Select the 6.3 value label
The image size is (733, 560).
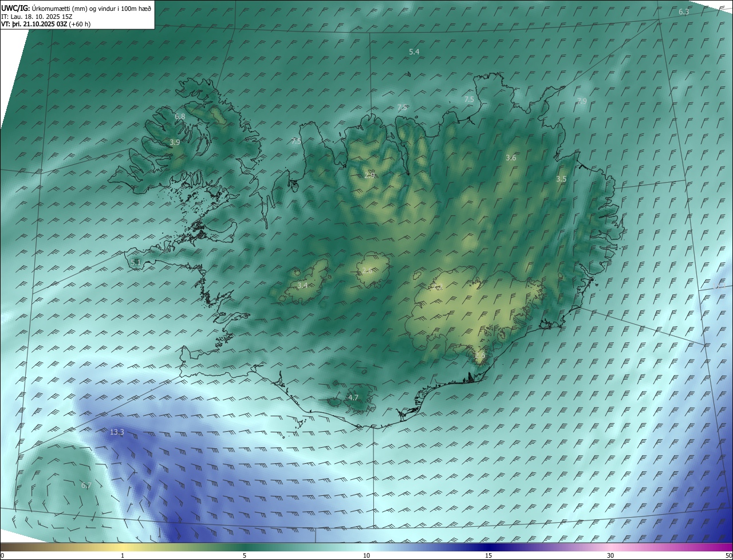pyautogui.click(x=684, y=12)
